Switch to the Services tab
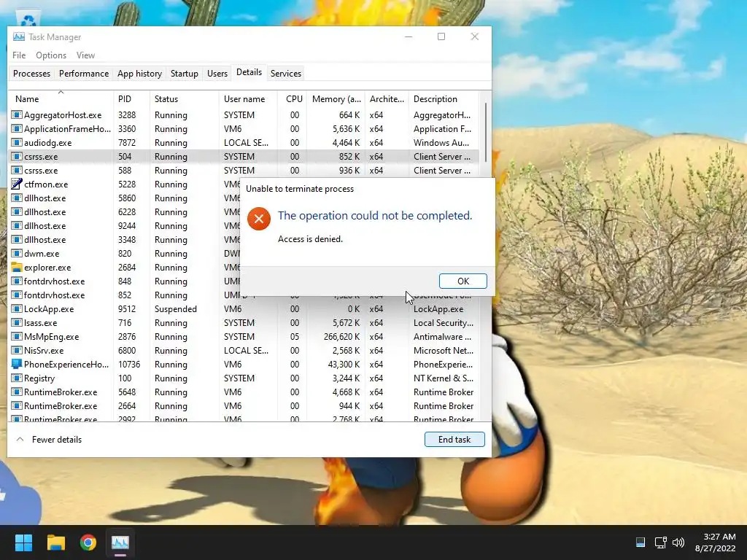This screenshot has width=747, height=560. tap(286, 74)
